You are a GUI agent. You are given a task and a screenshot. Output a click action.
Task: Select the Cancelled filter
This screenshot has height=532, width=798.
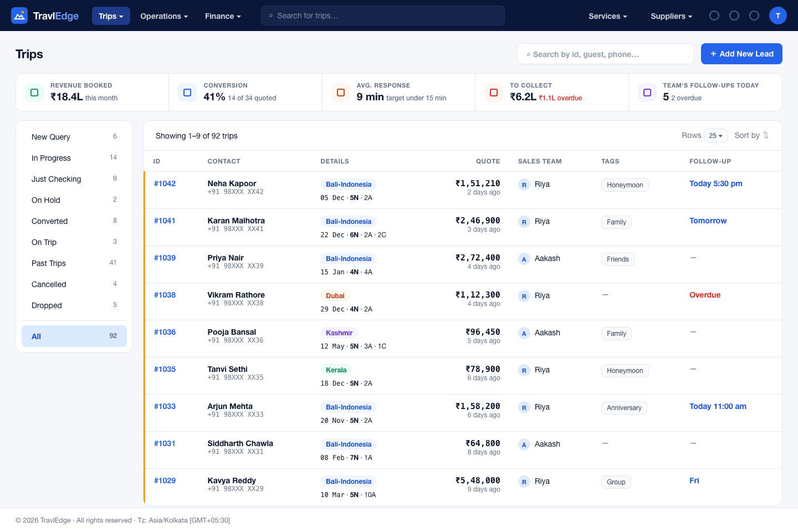[x=74, y=284]
